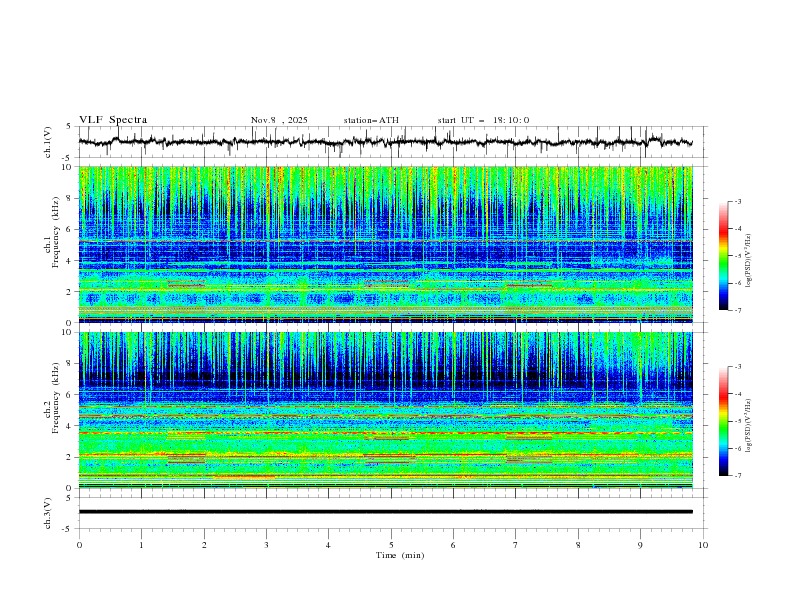Click time axis tick label "5"

point(391,545)
